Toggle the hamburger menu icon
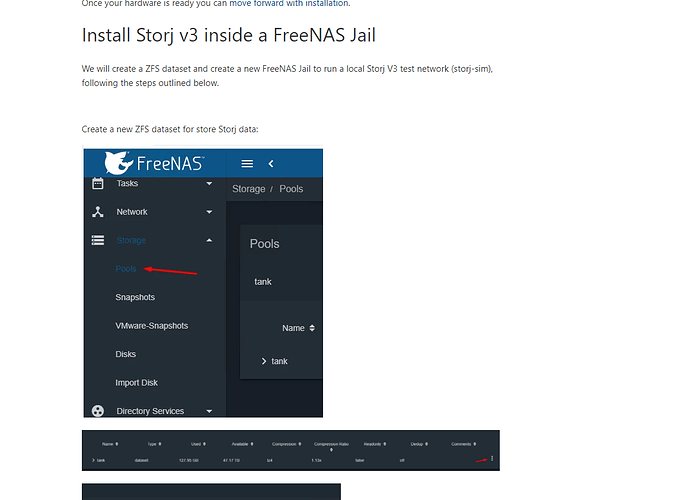Image resolution: width=680 pixels, height=500 pixels. point(247,164)
